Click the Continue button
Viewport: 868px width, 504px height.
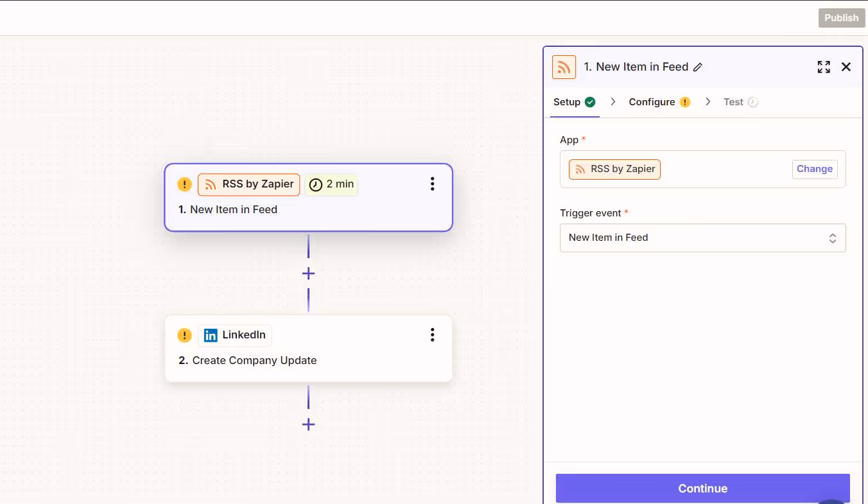tap(702, 488)
